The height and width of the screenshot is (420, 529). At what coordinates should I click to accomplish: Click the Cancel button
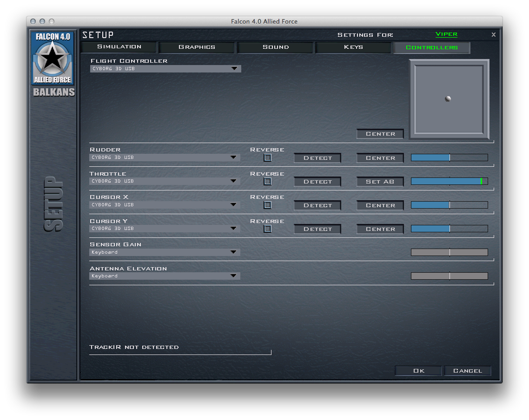(468, 371)
